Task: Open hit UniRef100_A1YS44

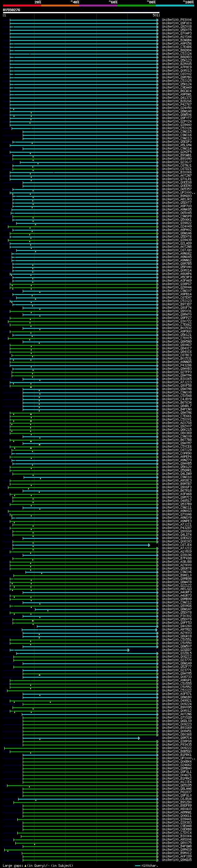Action: coord(177,37)
